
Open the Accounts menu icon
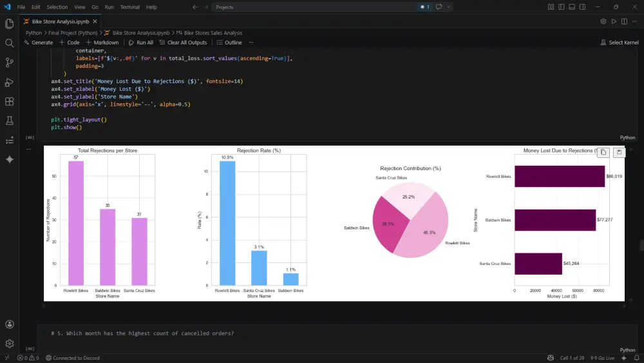point(10,324)
